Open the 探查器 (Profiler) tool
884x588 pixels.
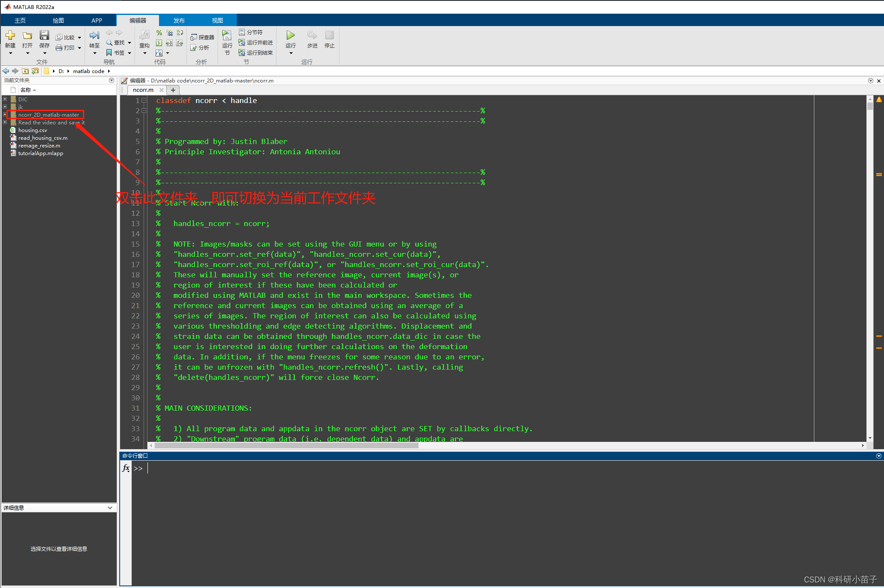pyautogui.click(x=202, y=37)
